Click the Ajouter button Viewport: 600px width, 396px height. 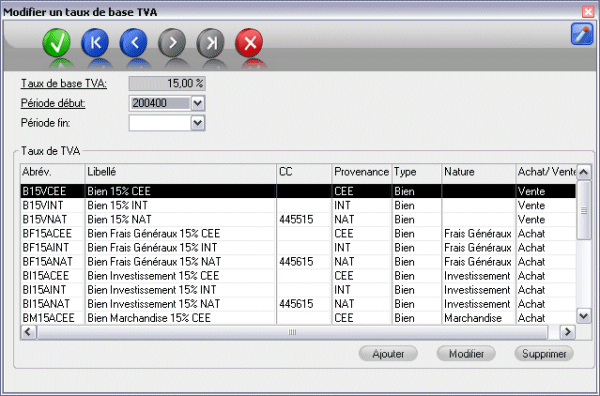388,354
